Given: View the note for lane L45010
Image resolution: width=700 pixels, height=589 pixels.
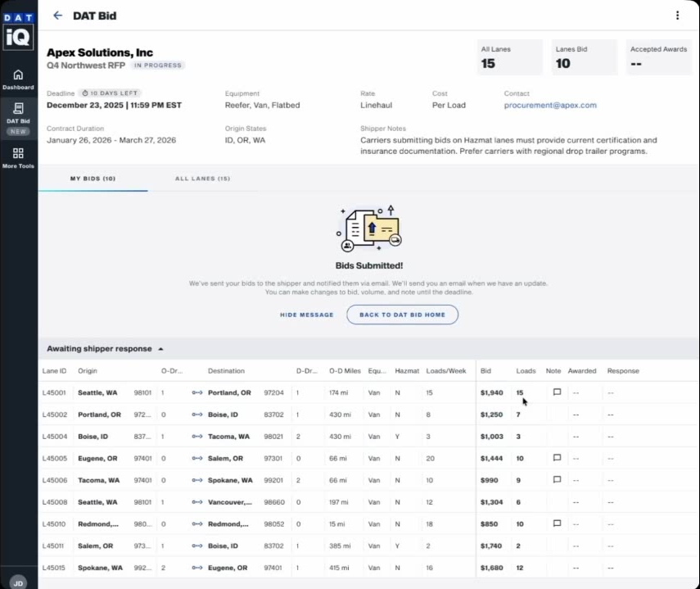Looking at the screenshot, I should tap(557, 523).
